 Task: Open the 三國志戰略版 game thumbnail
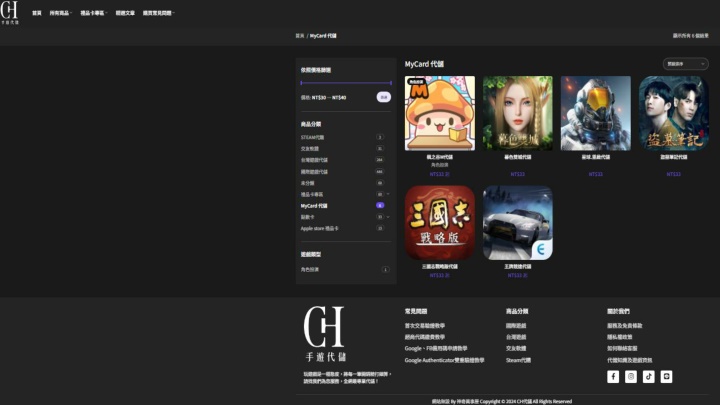(x=439, y=223)
